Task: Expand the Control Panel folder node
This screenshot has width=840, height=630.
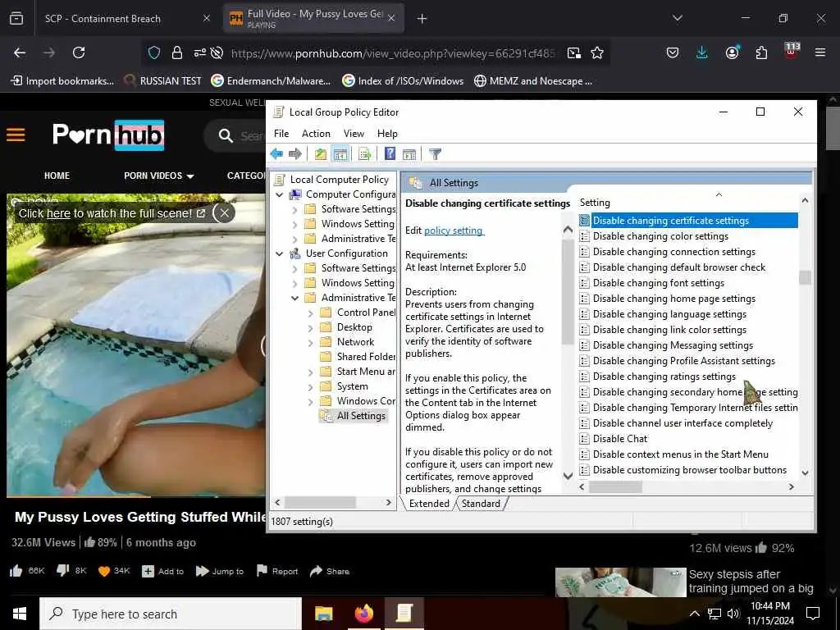Action: (x=311, y=313)
